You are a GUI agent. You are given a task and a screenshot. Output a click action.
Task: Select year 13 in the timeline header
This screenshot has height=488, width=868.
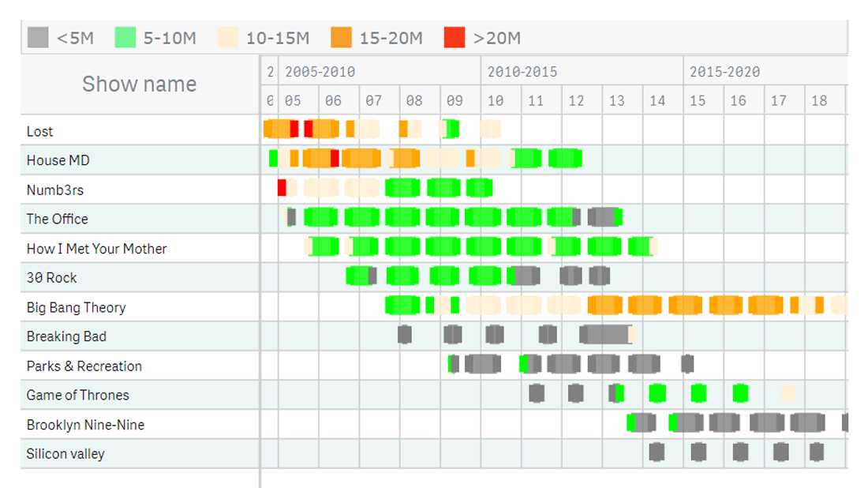tap(617, 100)
